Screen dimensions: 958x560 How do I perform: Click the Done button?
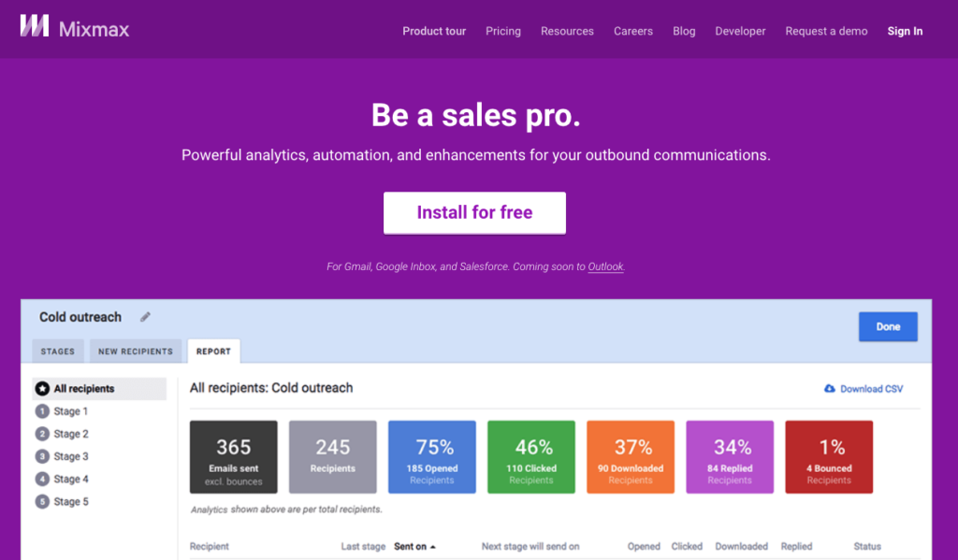click(887, 325)
